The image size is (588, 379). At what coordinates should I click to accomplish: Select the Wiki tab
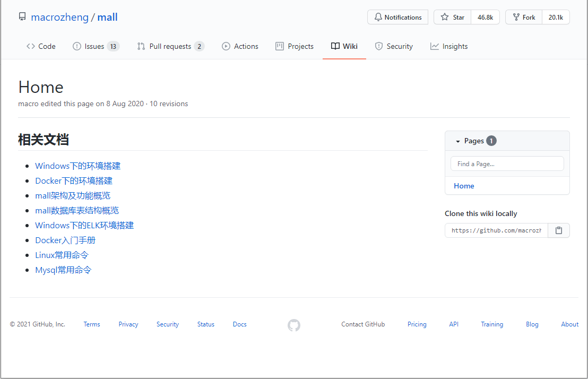pyautogui.click(x=344, y=46)
